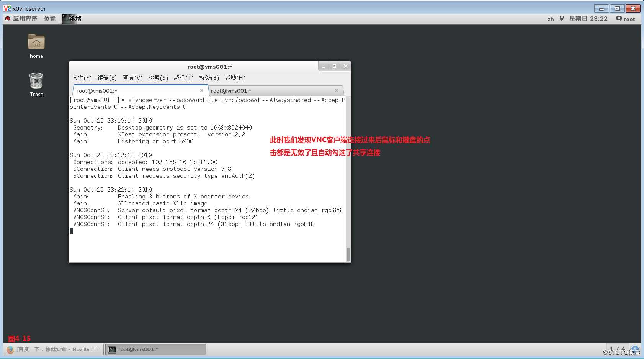Close the second terminal tab
The height and width of the screenshot is (359, 644).
(337, 90)
